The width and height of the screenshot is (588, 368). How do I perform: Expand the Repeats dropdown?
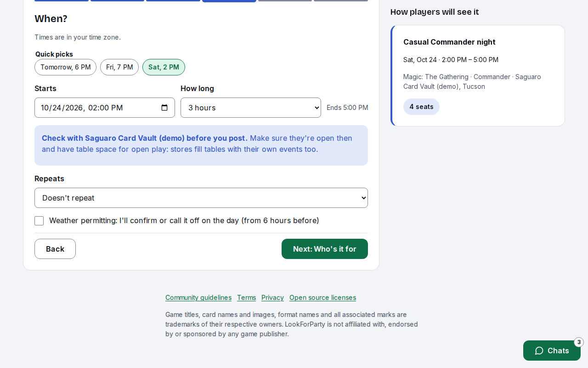click(201, 198)
